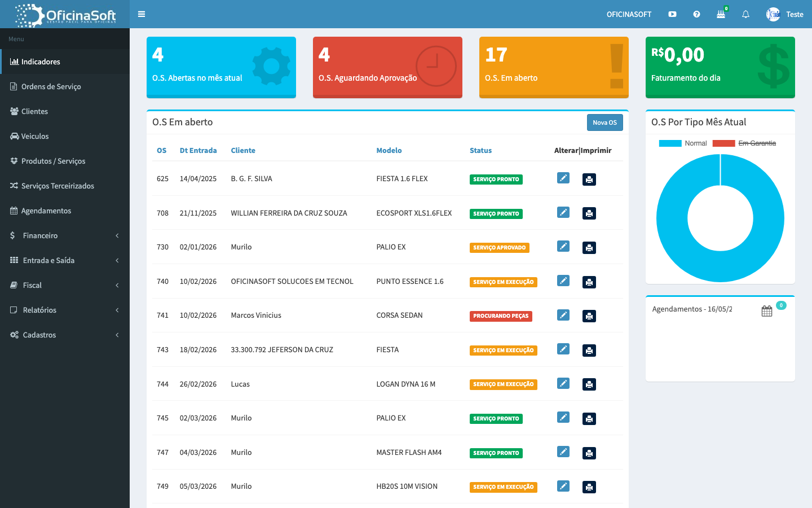The height and width of the screenshot is (508, 812).
Task: Edit OS 708 with pencil icon
Action: [563, 212]
